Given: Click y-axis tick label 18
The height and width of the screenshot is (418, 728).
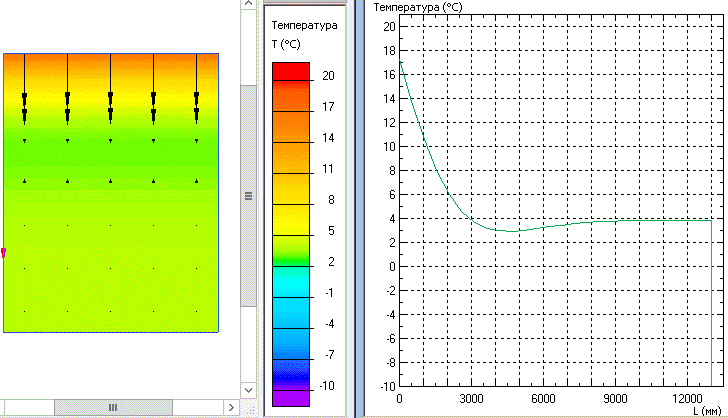Looking at the screenshot, I should pos(389,51).
